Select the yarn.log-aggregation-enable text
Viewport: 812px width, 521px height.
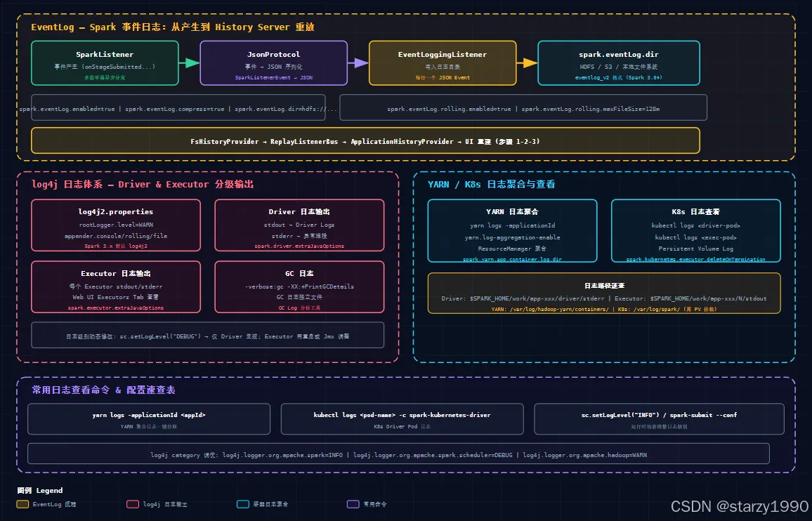click(x=512, y=237)
